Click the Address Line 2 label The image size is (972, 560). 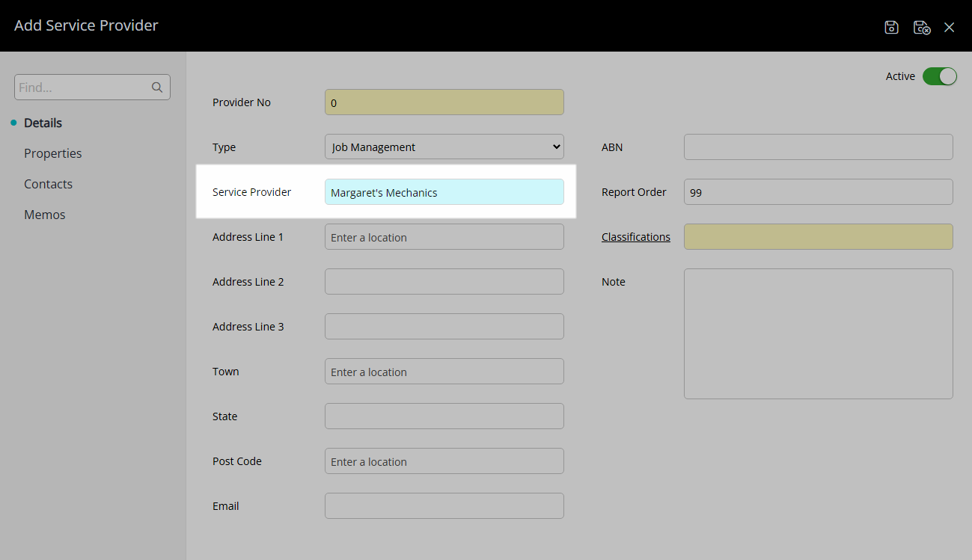pyautogui.click(x=248, y=282)
